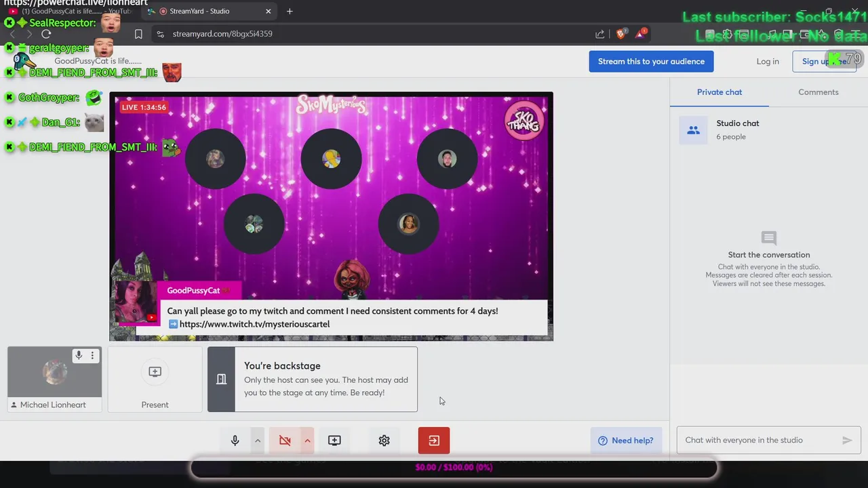Image resolution: width=868 pixels, height=488 pixels.
Task: Click the GothGroyper chat overlay name
Action: point(49,98)
